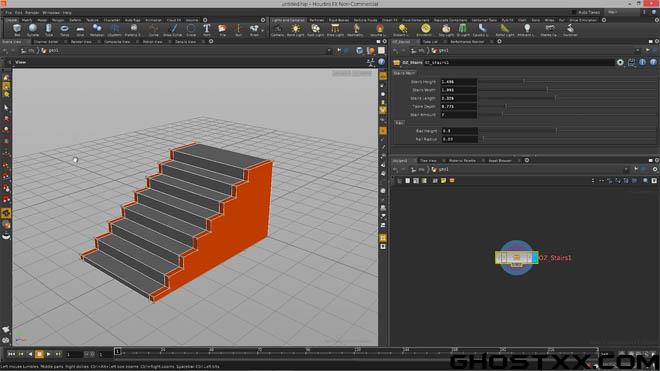Add an Area Light from the shelf
The width and height of the screenshot is (660, 371).
tap(335, 30)
